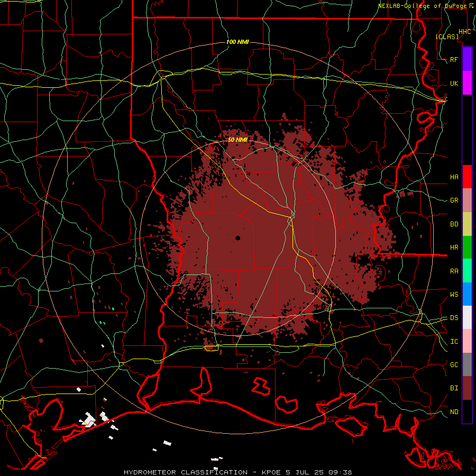Click the 'DS' legend label

coord(454,317)
